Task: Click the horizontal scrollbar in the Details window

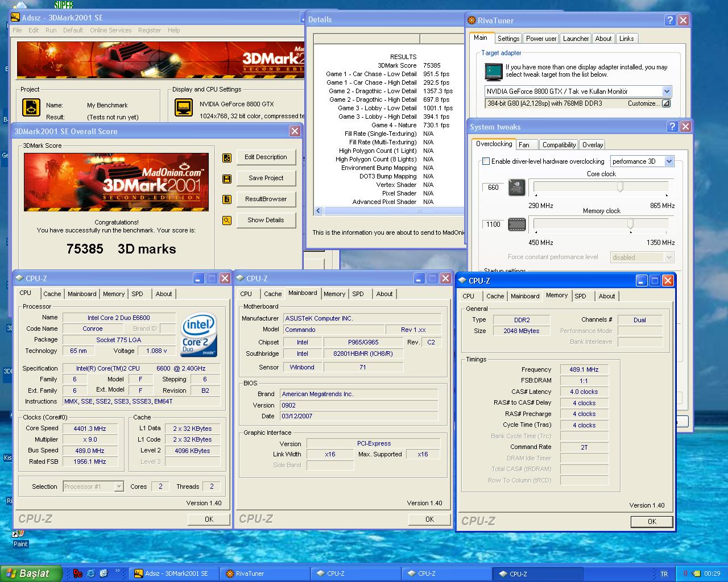Action: pyautogui.click(x=389, y=211)
